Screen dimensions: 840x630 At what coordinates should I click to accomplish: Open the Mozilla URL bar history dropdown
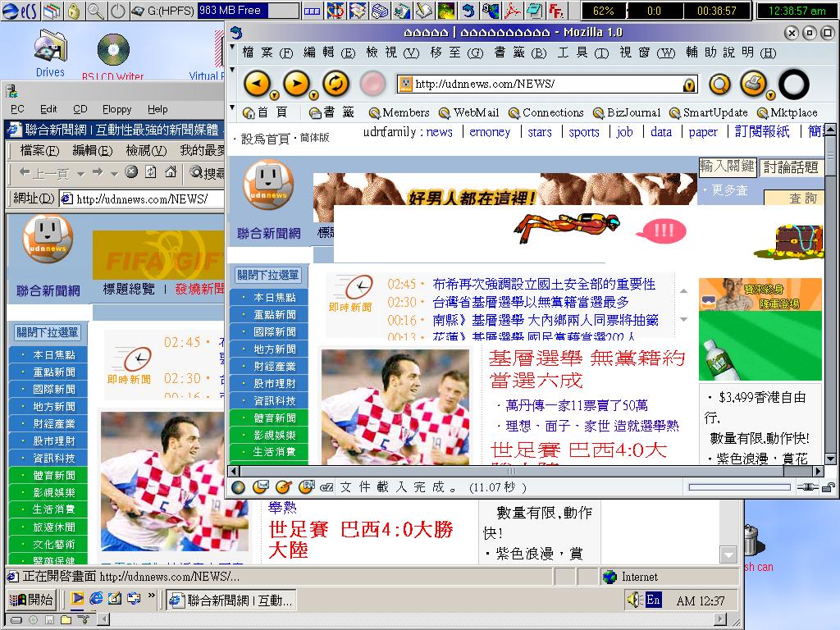689,84
